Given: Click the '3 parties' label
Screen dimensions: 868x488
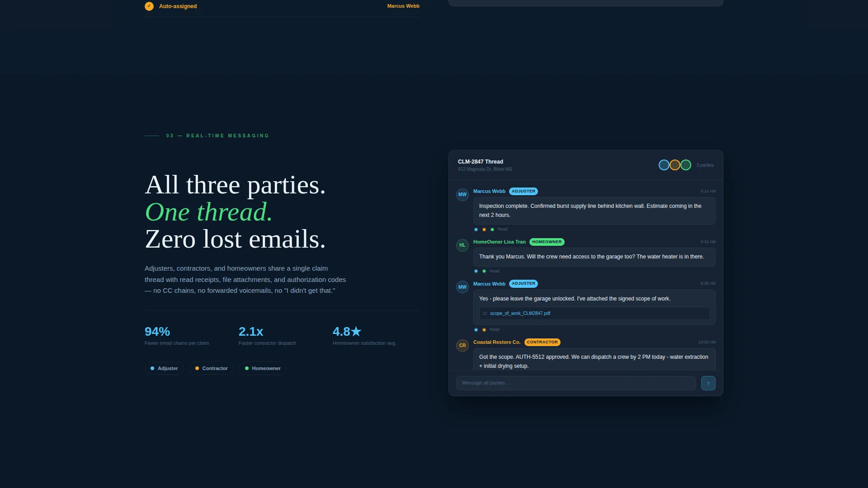Looking at the screenshot, I should click(x=705, y=165).
